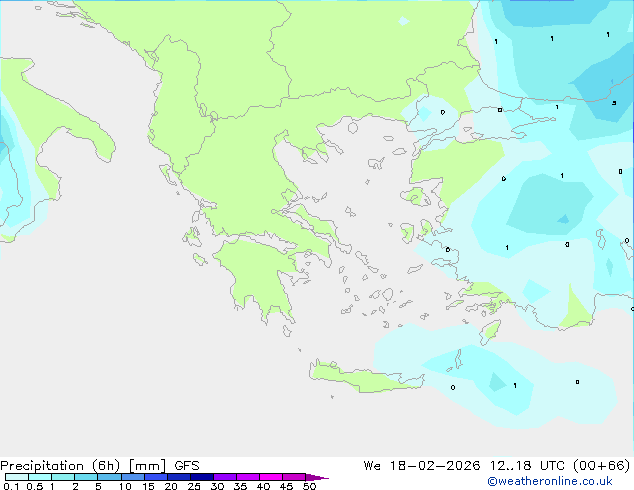Click the "25" legend scale label
Screen dimensions: 634x490
194,486
